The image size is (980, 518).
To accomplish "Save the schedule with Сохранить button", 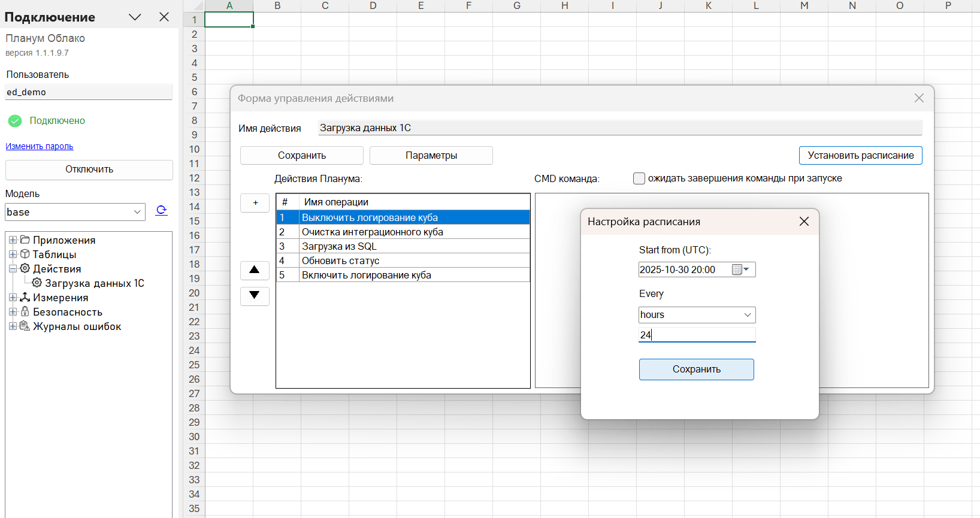I will (696, 369).
